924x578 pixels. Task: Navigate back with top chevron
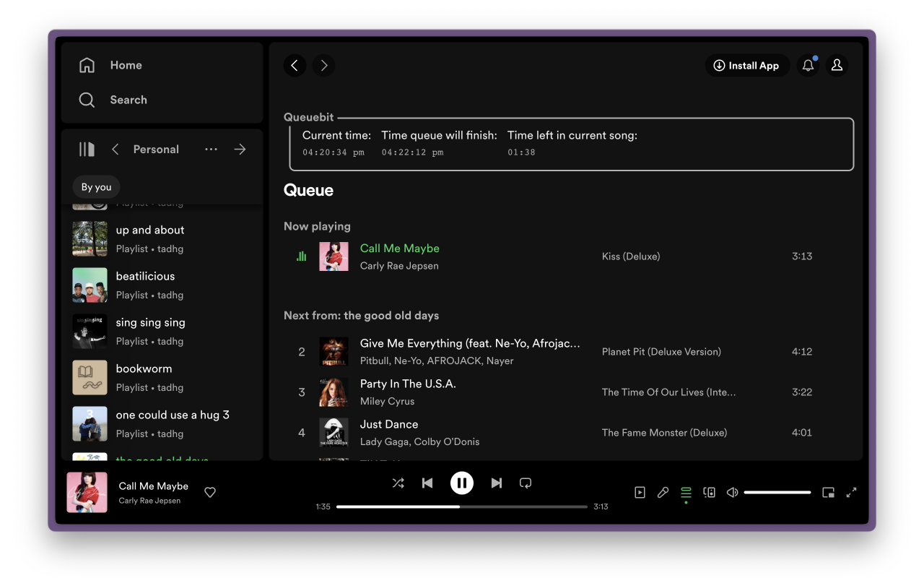pyautogui.click(x=295, y=66)
